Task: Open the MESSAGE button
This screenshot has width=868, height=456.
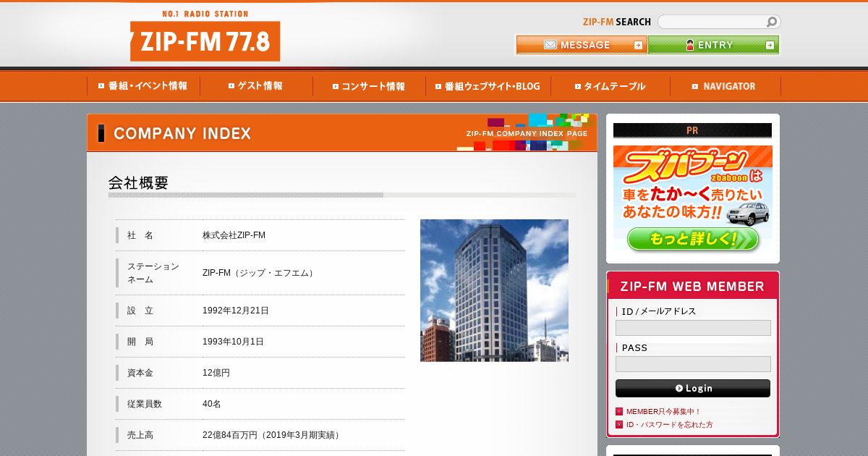Action: 582,45
